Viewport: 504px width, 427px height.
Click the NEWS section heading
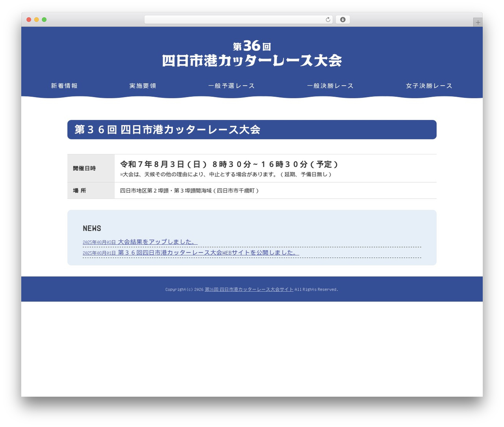[x=92, y=228]
